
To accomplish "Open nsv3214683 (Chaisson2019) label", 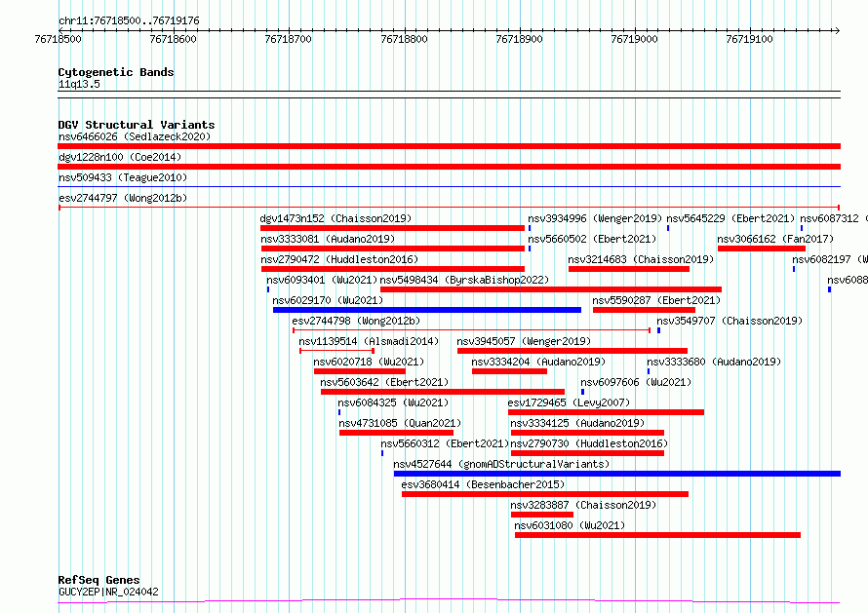I will 641,259.
